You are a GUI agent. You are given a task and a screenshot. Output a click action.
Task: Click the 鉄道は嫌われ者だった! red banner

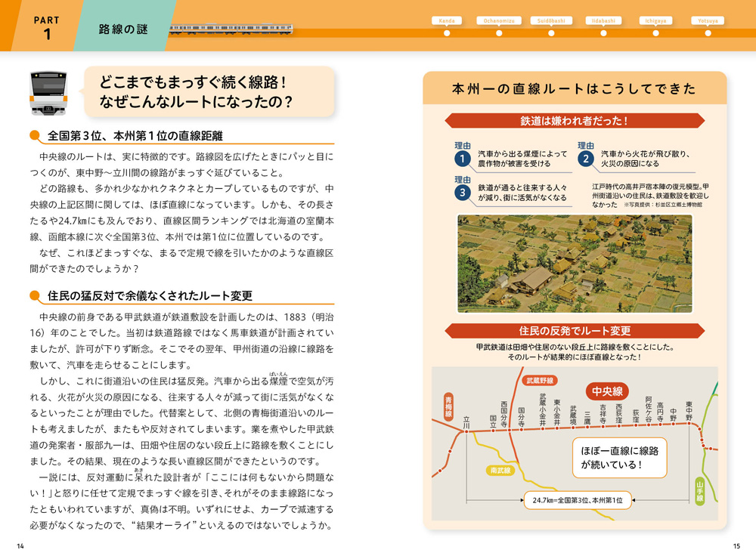pyautogui.click(x=575, y=120)
